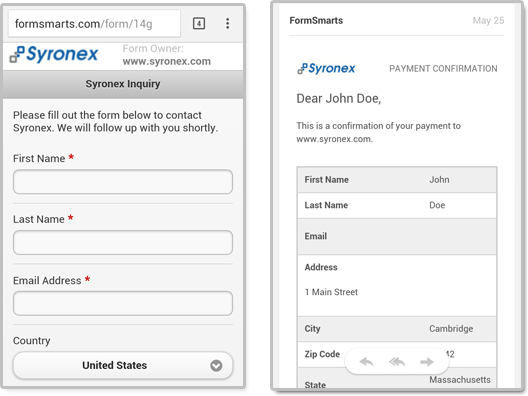Click the May 25 email date

(488, 21)
